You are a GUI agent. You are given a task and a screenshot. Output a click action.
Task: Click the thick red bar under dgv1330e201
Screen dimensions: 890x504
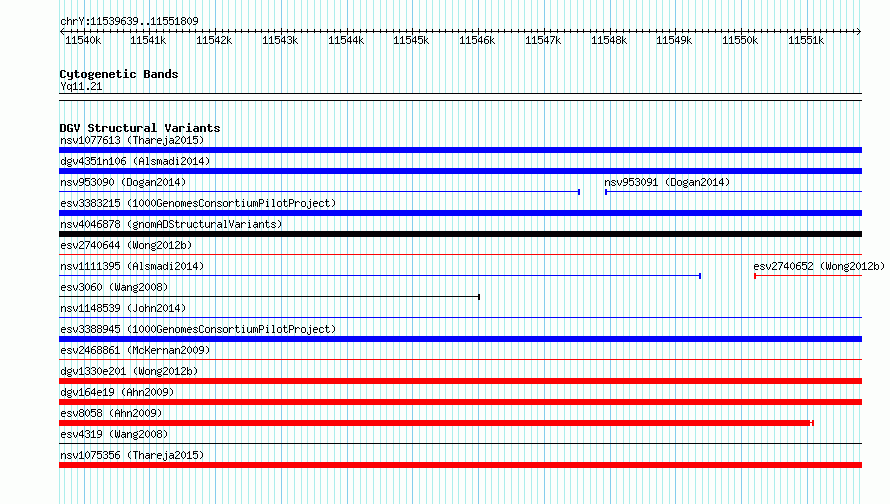[460, 381]
